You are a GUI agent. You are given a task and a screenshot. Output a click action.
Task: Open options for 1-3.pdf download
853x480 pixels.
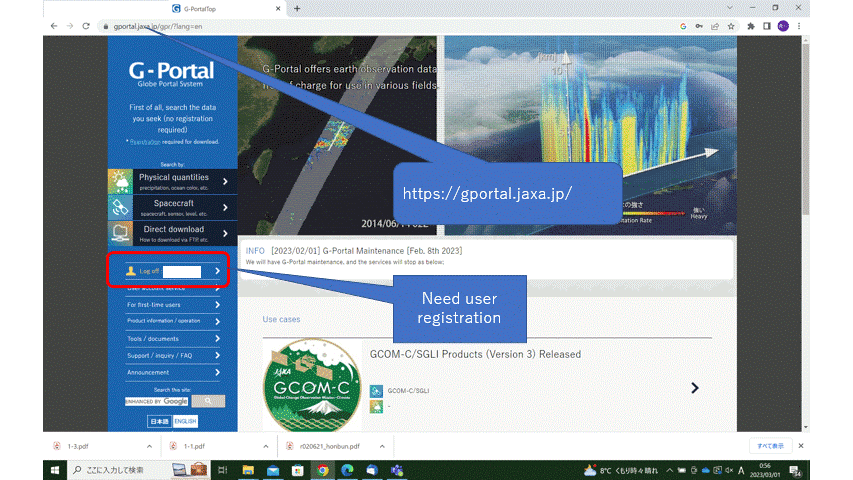[149, 446]
